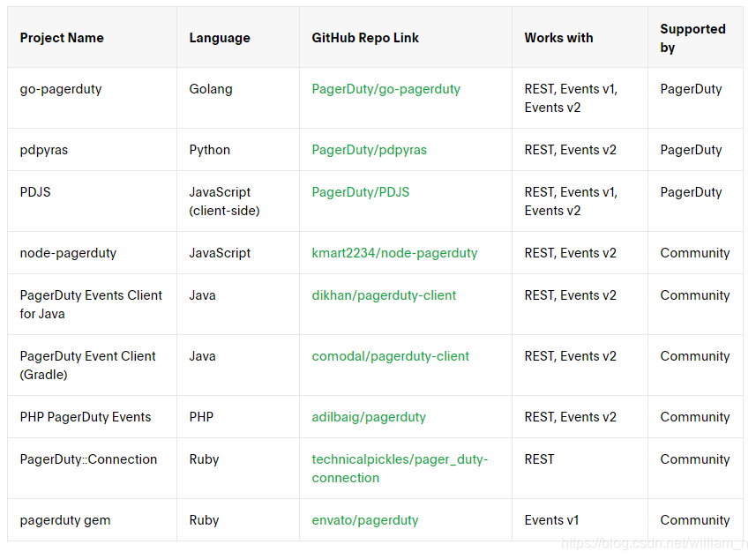
Task: Select Works with cell in PDJS row
Action: pyautogui.click(x=580, y=201)
